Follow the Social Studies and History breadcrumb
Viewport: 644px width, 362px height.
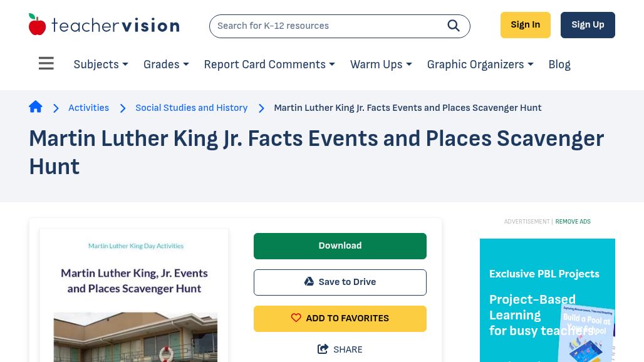point(191,108)
